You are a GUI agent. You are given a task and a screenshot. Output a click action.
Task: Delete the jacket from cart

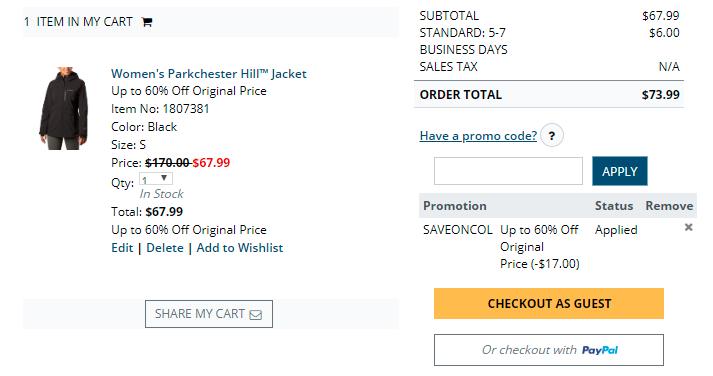pyautogui.click(x=165, y=248)
